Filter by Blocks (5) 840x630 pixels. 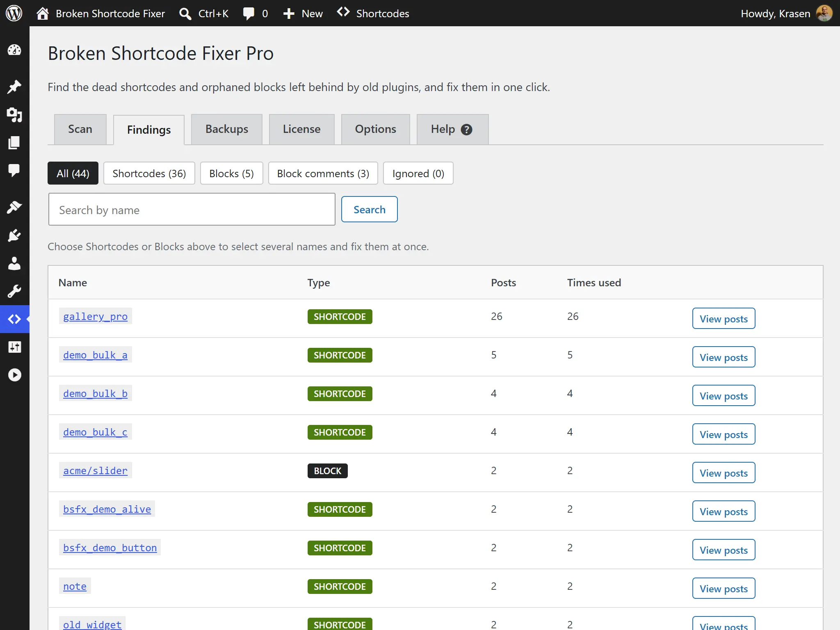coord(231,173)
